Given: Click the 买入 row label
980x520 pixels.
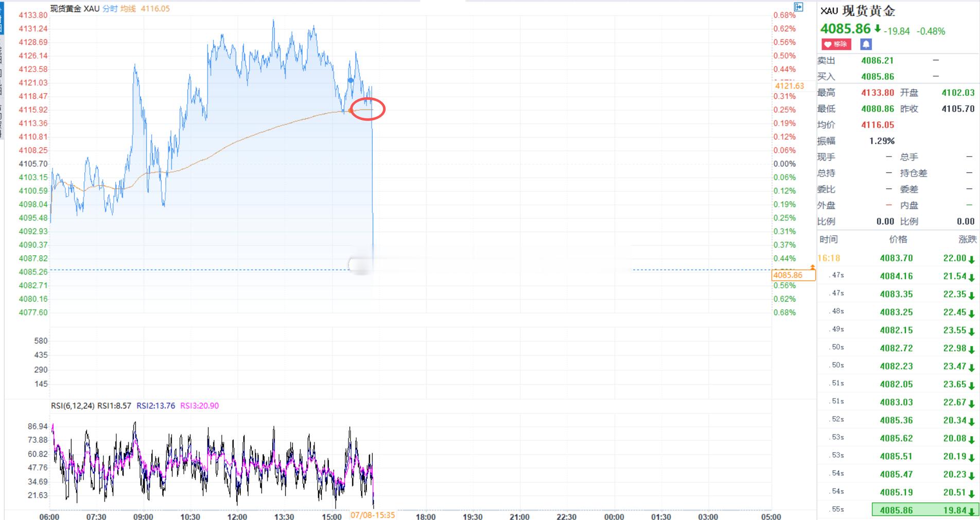Looking at the screenshot, I should [x=826, y=77].
